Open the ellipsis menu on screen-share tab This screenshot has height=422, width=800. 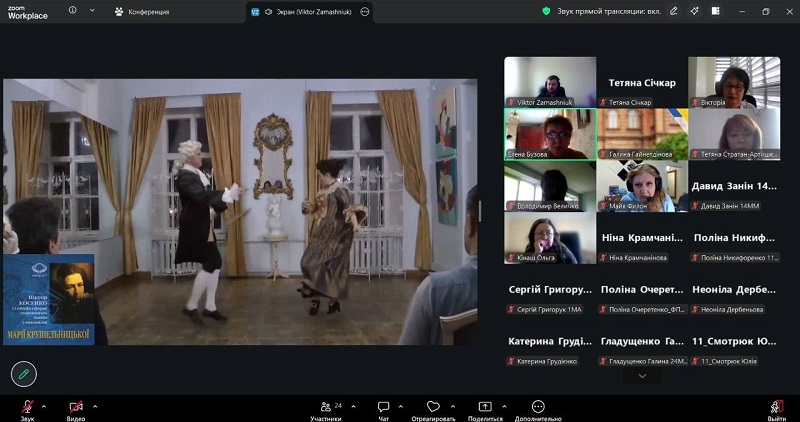click(x=364, y=11)
